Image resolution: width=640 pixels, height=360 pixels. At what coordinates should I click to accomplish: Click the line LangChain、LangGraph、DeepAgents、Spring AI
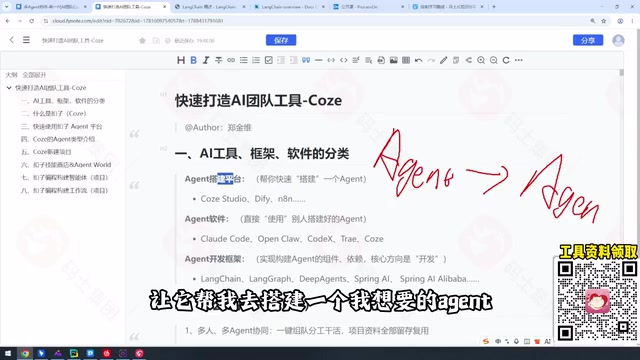click(340, 279)
